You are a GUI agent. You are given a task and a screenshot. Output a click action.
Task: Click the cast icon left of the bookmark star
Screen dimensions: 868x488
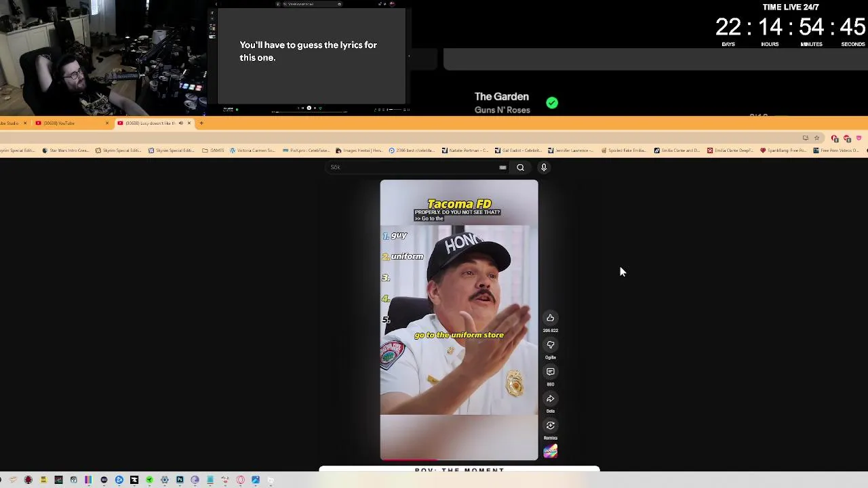pyautogui.click(x=806, y=138)
